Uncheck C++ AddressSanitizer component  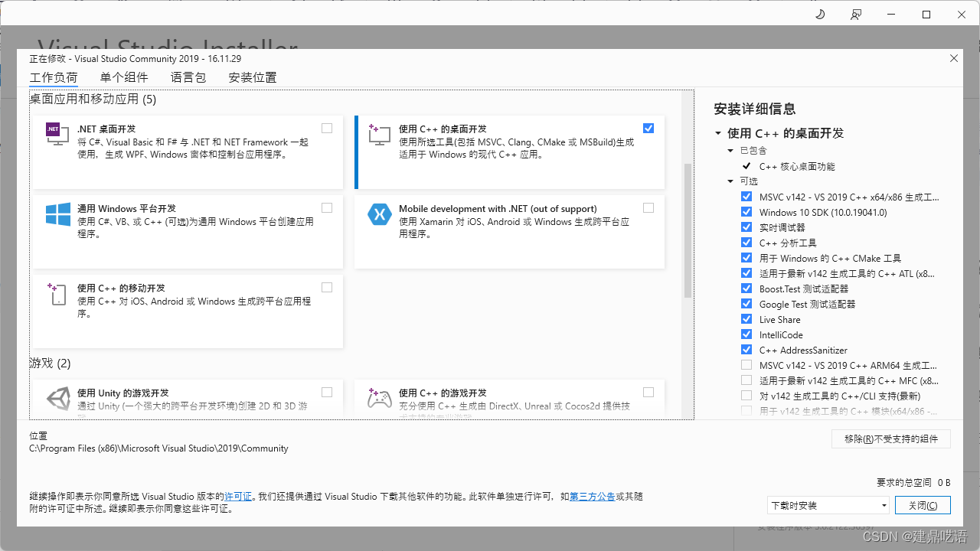[x=746, y=350]
